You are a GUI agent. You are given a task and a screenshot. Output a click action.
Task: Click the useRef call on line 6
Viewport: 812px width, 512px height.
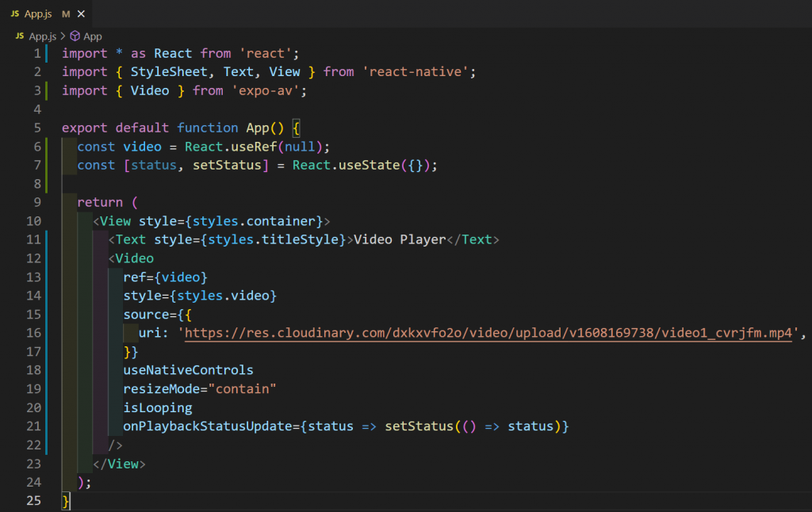254,147
